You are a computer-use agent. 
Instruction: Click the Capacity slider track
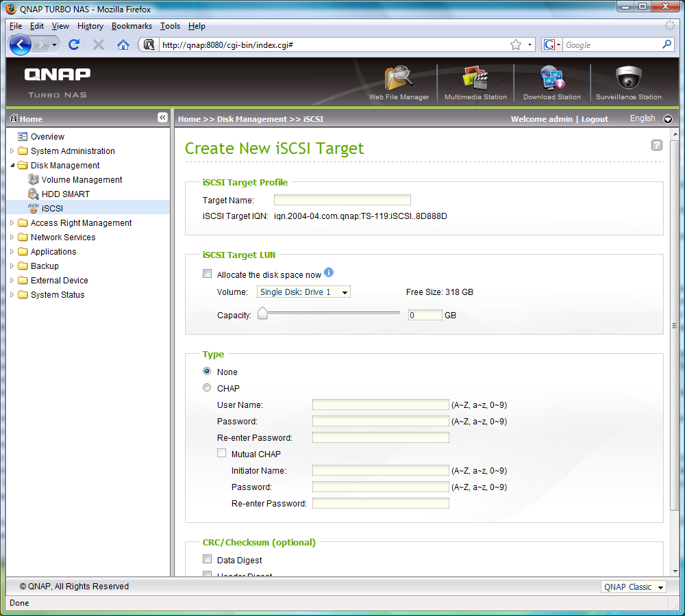coord(334,313)
